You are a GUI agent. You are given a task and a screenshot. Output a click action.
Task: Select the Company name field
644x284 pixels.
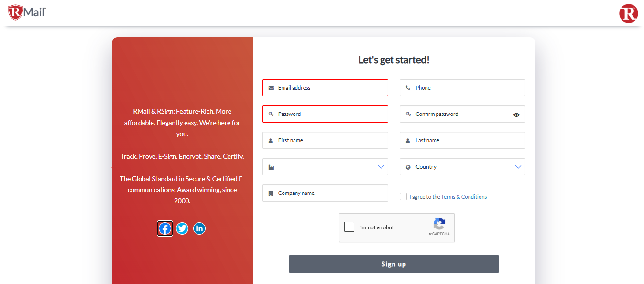325,193
